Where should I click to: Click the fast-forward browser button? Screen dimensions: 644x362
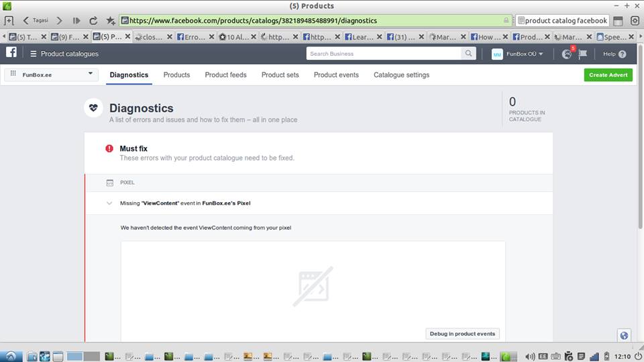tap(76, 20)
